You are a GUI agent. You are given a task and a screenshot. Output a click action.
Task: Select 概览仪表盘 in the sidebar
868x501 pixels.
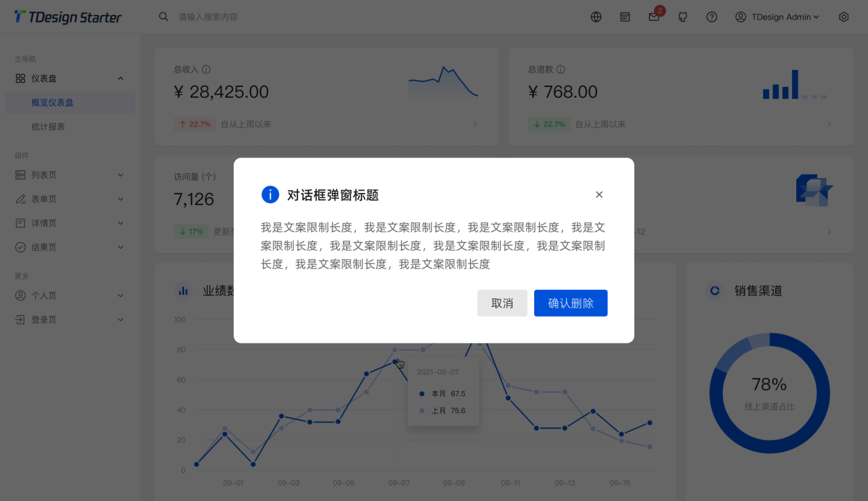[x=53, y=103]
